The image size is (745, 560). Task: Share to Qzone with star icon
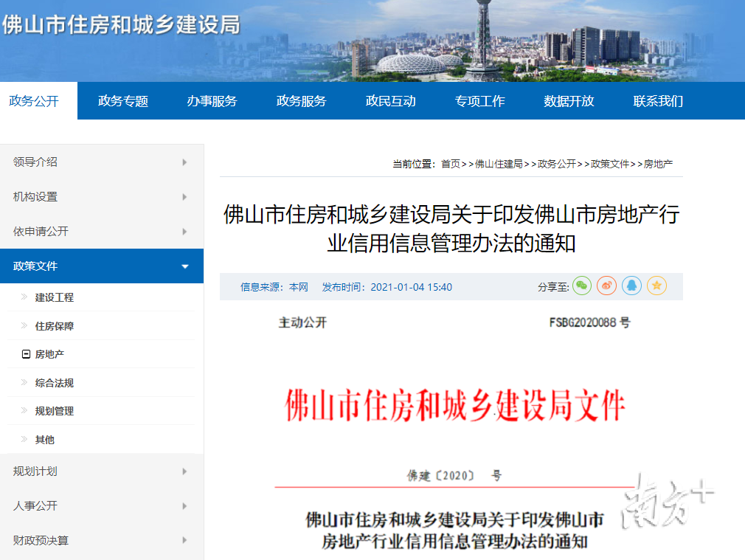coord(656,286)
